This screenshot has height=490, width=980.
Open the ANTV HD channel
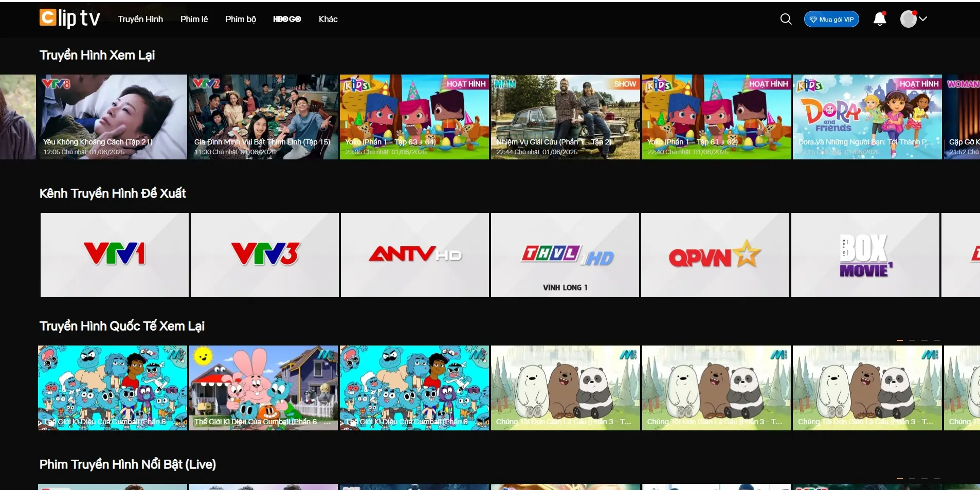(x=414, y=255)
